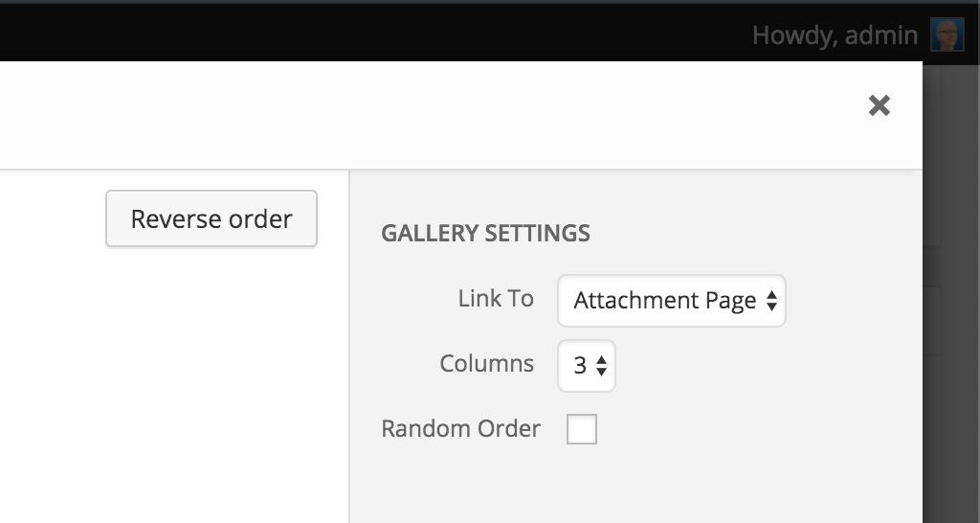The height and width of the screenshot is (523, 980).
Task: Click the up-down arrows on Attachment Page select
Action: [x=771, y=301]
